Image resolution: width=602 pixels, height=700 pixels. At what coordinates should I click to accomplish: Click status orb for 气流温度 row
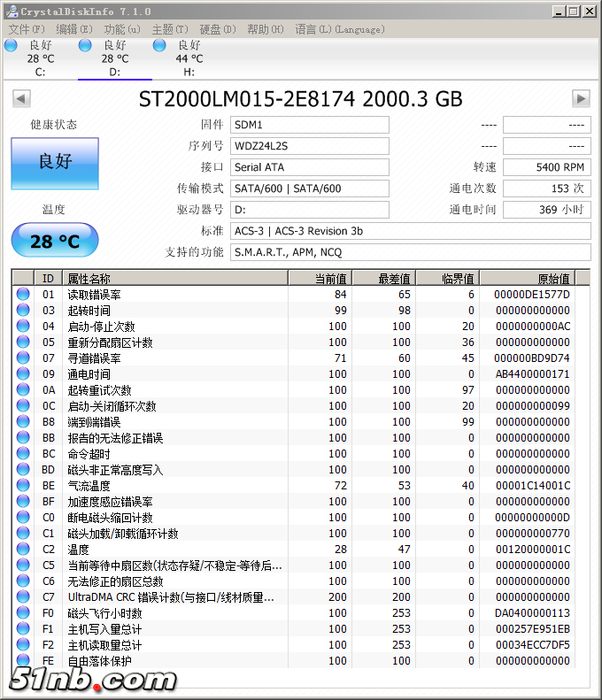coord(23,486)
